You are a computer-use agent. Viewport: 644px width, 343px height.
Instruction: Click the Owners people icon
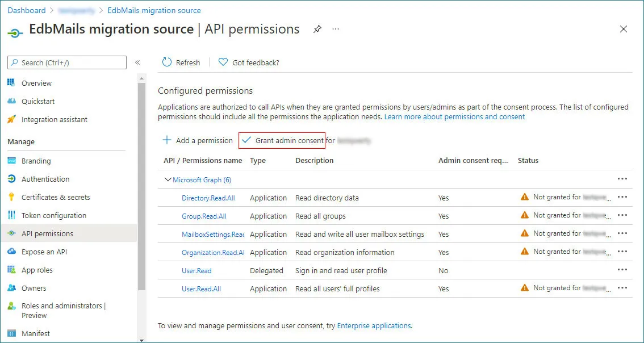(11, 287)
